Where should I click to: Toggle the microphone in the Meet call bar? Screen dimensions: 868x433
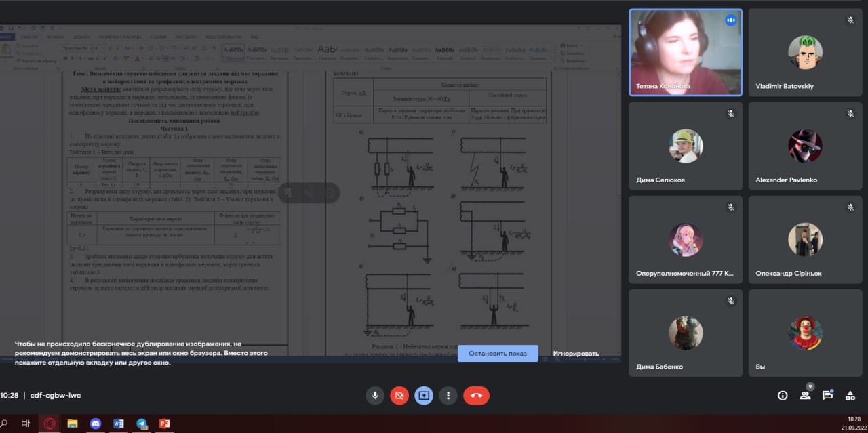click(375, 395)
